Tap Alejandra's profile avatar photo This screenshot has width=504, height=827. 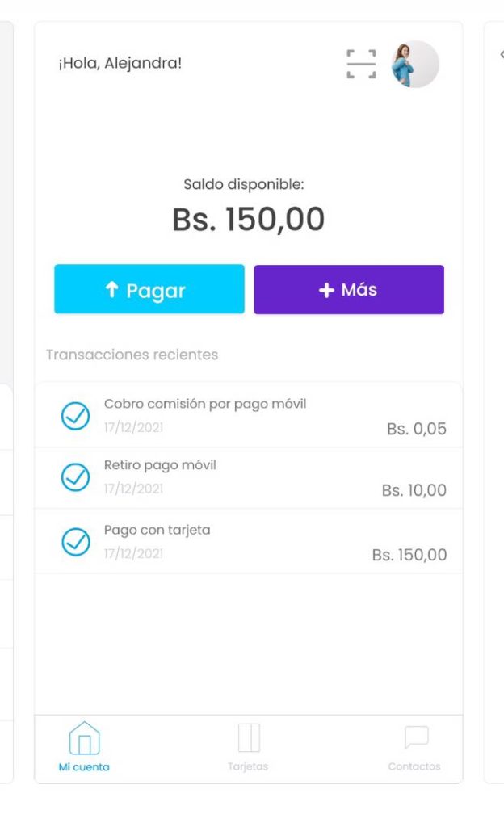click(x=415, y=64)
